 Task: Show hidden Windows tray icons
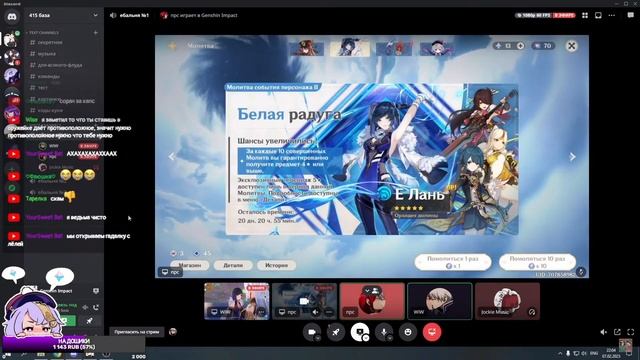tap(560, 353)
